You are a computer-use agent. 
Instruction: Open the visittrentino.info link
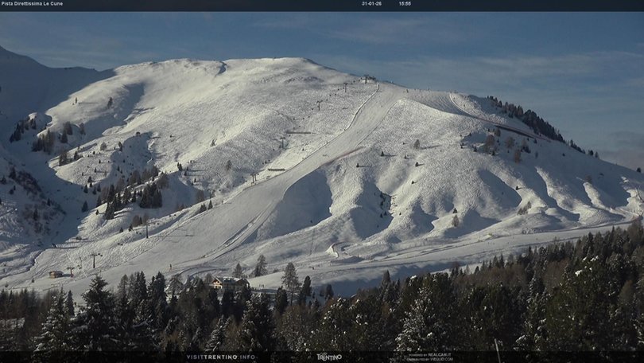pyautogui.click(x=221, y=357)
